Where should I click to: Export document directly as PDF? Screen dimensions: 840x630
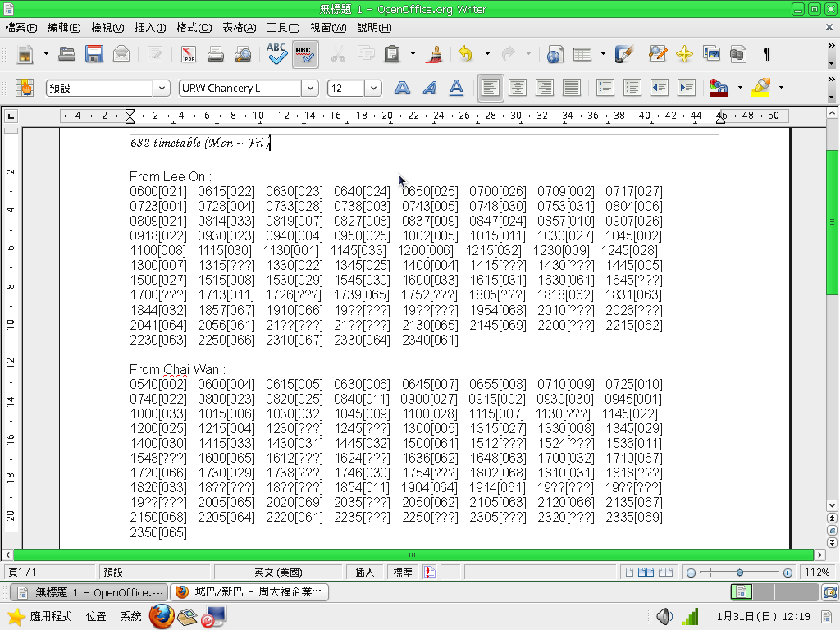coord(189,55)
